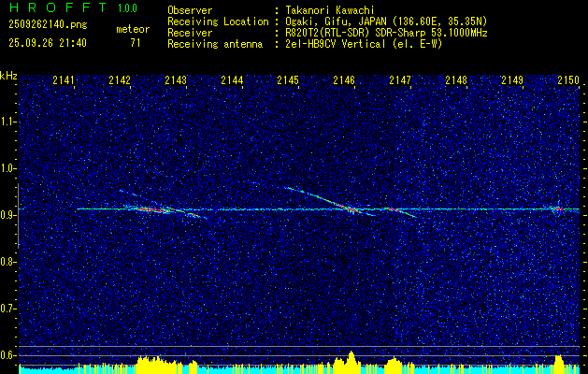Click the 0.8 kHz frequency axis label
The height and width of the screenshot is (374, 588).
[x=7, y=262]
